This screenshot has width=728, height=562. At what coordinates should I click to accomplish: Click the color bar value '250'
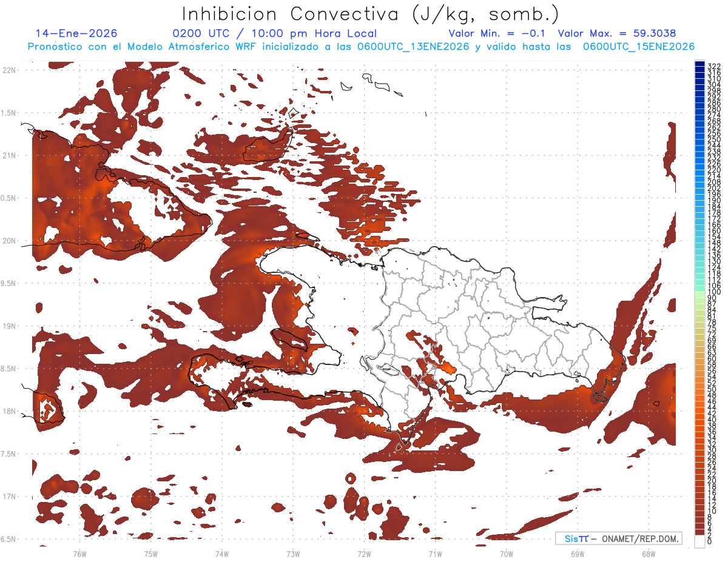714,140
